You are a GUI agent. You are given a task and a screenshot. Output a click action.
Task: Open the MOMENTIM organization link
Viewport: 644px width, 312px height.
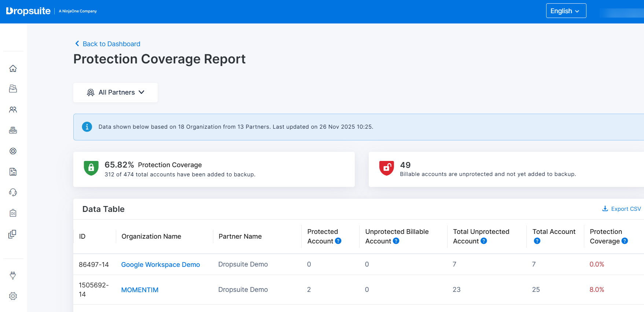(140, 290)
